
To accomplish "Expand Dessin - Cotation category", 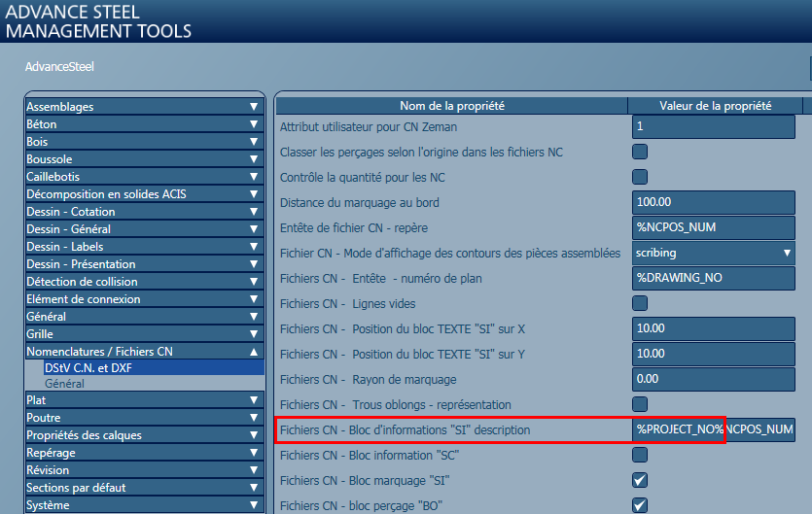I will 145,212.
